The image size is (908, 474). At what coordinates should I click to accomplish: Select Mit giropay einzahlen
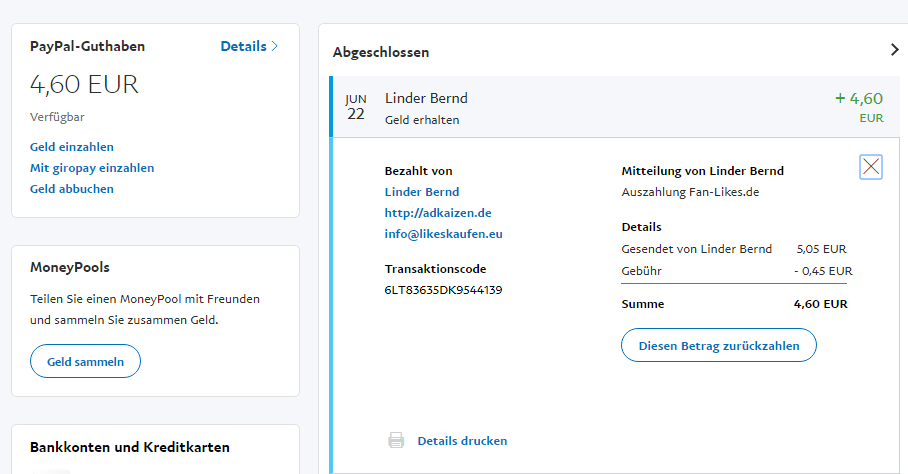(x=92, y=168)
